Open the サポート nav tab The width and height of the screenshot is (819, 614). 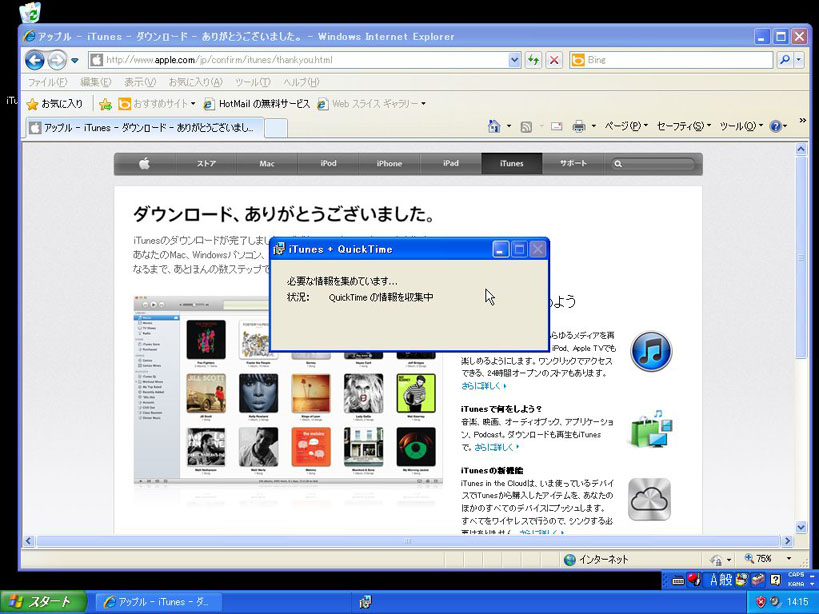(x=572, y=163)
